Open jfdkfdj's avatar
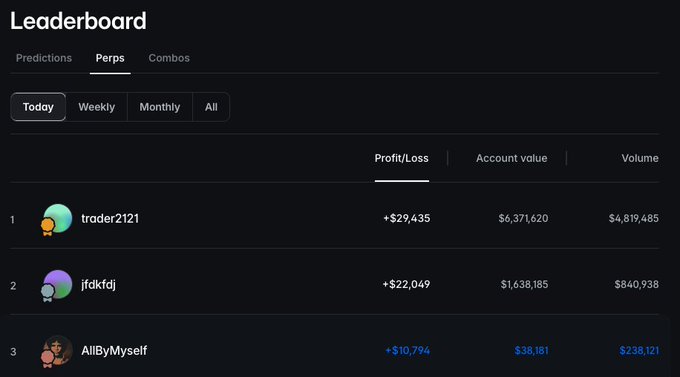Viewport: 680px width, 377px height. 58,284
